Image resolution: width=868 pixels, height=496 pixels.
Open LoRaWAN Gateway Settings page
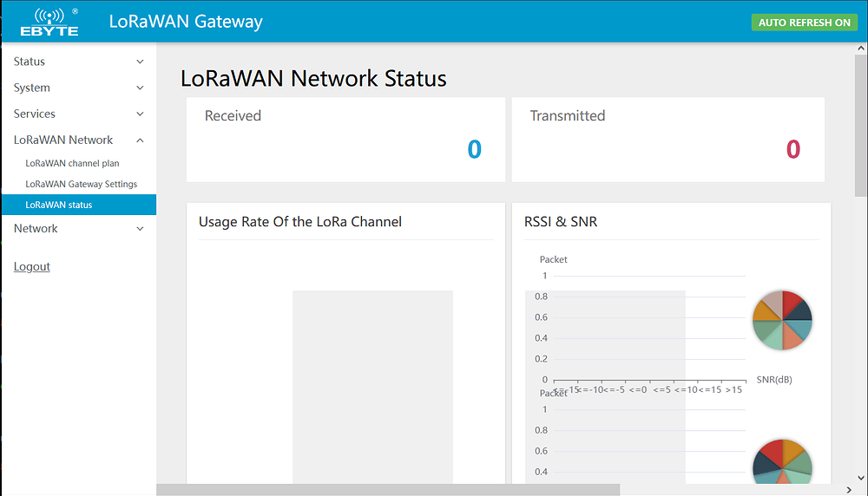tap(81, 184)
